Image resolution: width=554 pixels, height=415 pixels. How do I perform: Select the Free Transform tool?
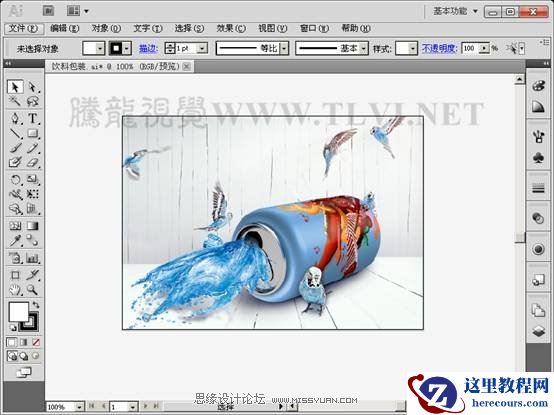(x=32, y=194)
